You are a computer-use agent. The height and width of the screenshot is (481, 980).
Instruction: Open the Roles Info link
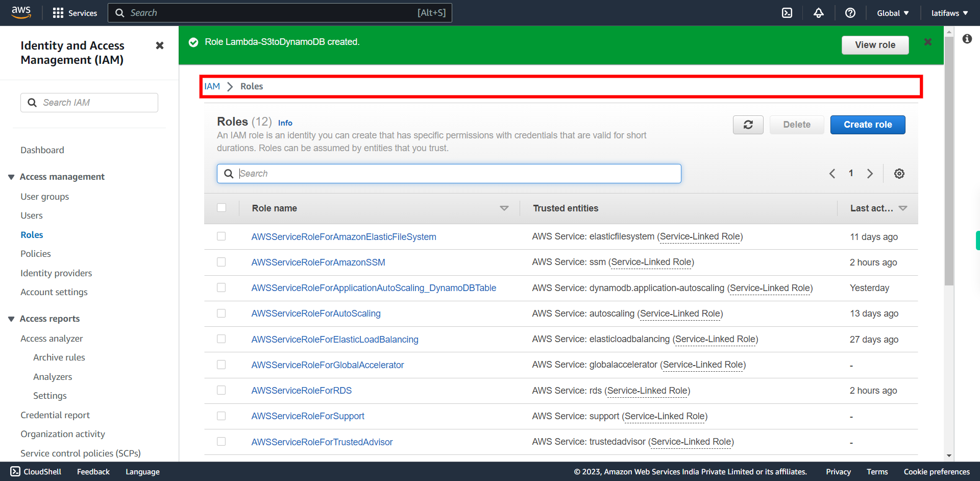tap(285, 123)
